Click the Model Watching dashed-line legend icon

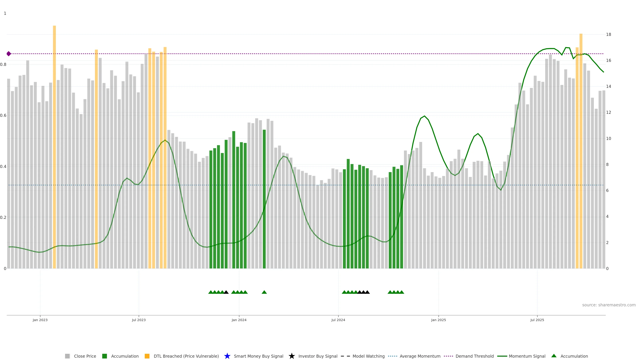[345, 356]
